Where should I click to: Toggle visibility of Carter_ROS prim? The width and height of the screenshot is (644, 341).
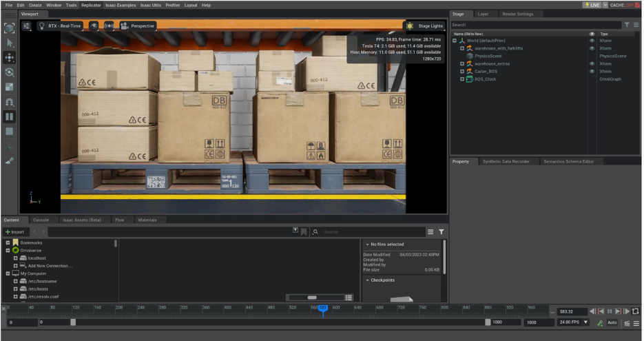click(x=592, y=71)
